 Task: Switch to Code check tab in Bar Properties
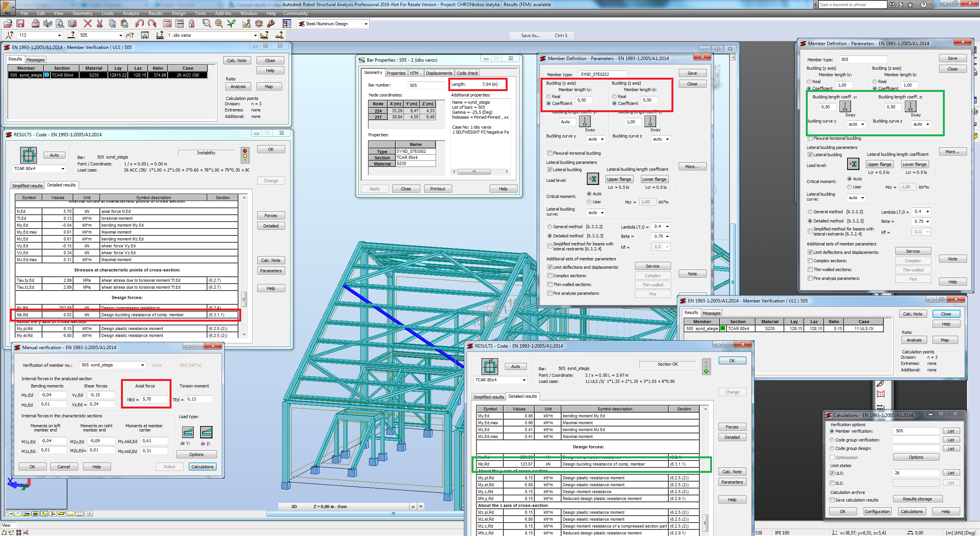coord(467,73)
